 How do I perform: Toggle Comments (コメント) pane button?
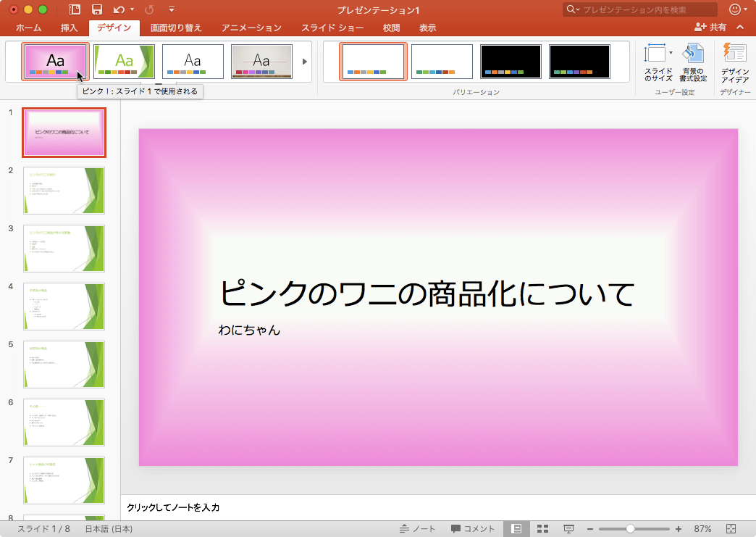click(473, 529)
